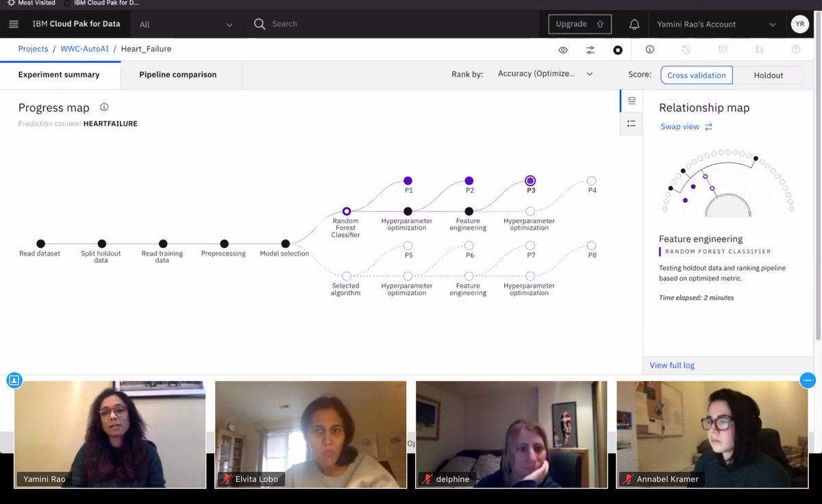This screenshot has height=504, width=822.
Task: Open the Rank by Accuracy dropdown
Action: pyautogui.click(x=545, y=74)
